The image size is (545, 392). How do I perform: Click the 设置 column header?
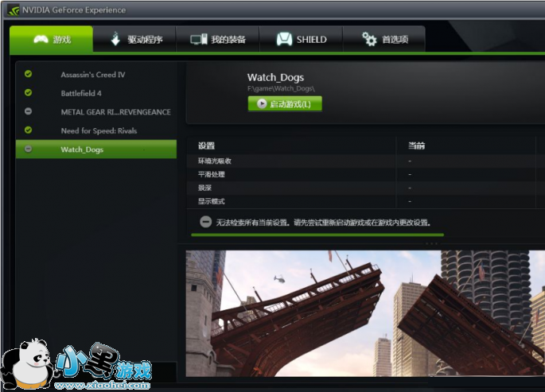206,146
